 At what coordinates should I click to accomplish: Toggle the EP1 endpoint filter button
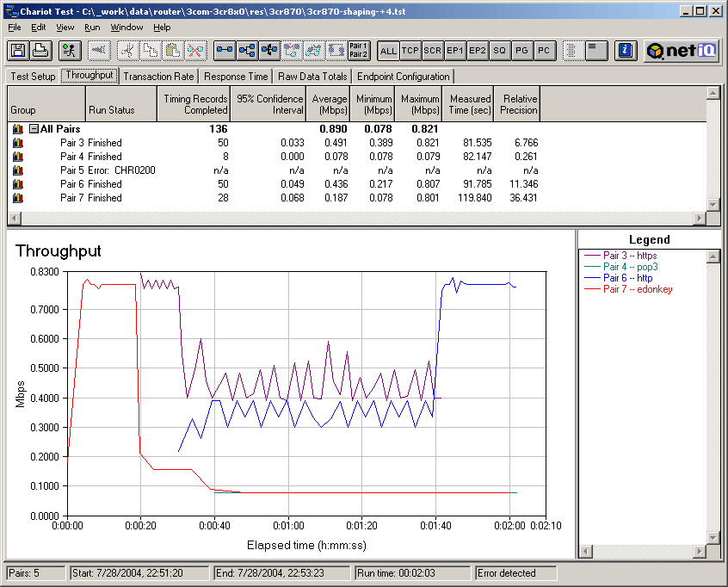(455, 51)
